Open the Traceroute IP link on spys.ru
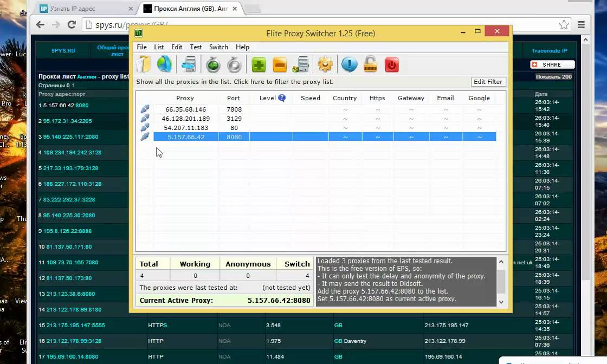This screenshot has height=364, width=607. pyautogui.click(x=550, y=51)
